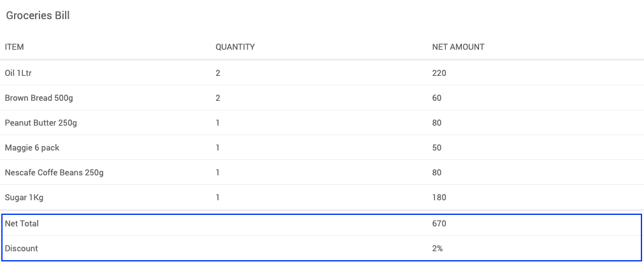Image resolution: width=644 pixels, height=264 pixels.
Task: Click the Groceries Bill title
Action: pyautogui.click(x=38, y=16)
